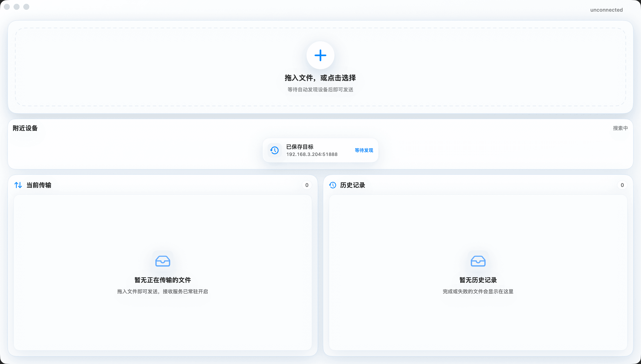Click the 等待发现 status link
The height and width of the screenshot is (364, 641).
364,150
